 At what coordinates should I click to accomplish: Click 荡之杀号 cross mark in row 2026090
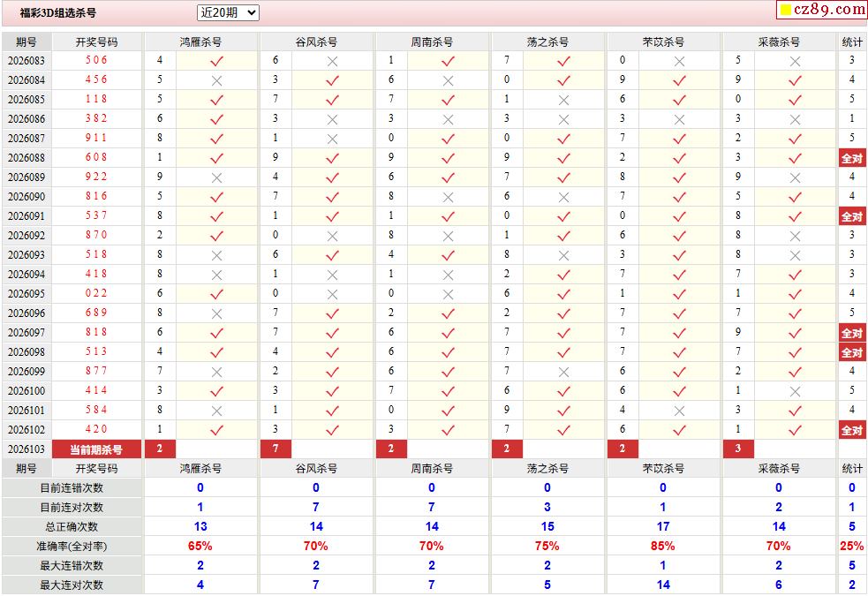(563, 197)
